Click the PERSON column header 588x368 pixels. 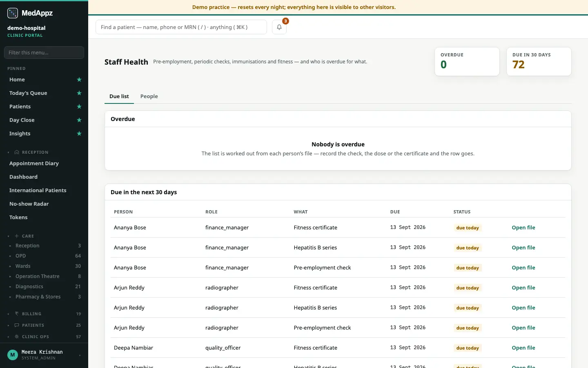click(x=123, y=212)
